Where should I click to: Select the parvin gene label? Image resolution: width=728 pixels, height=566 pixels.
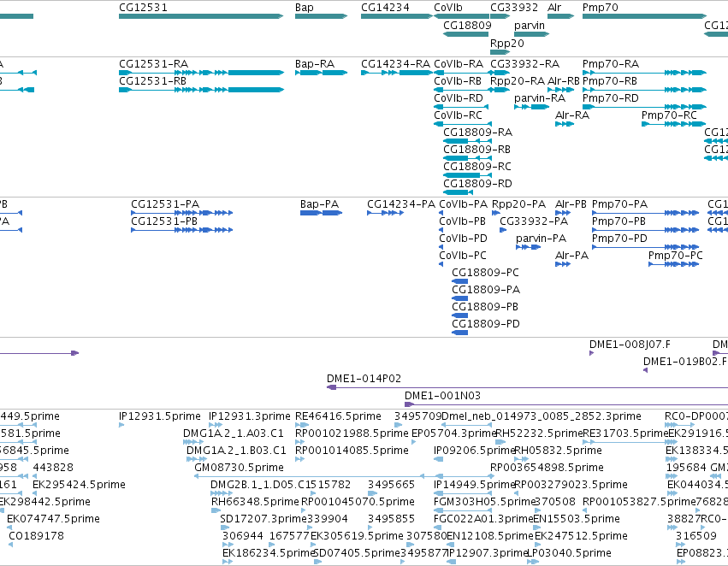530,25
